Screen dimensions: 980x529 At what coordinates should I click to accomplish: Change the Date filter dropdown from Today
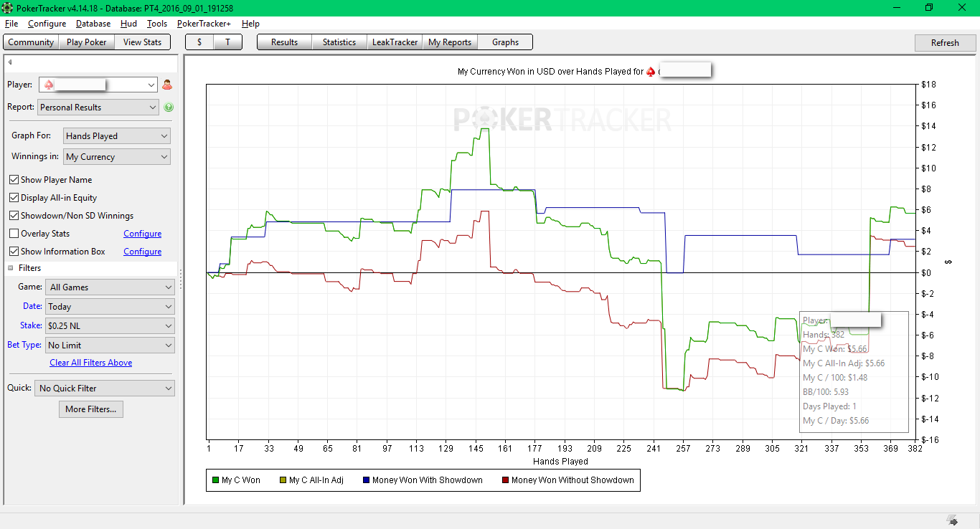click(x=110, y=307)
